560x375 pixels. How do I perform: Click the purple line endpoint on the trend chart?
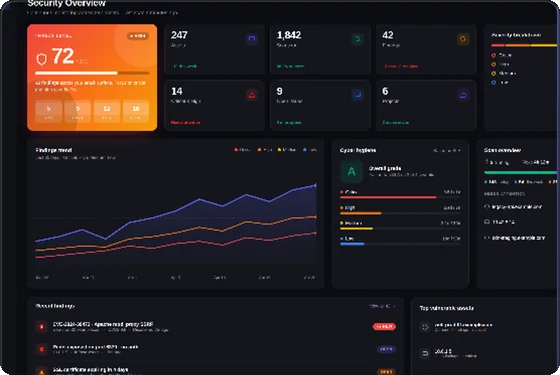tap(316, 185)
